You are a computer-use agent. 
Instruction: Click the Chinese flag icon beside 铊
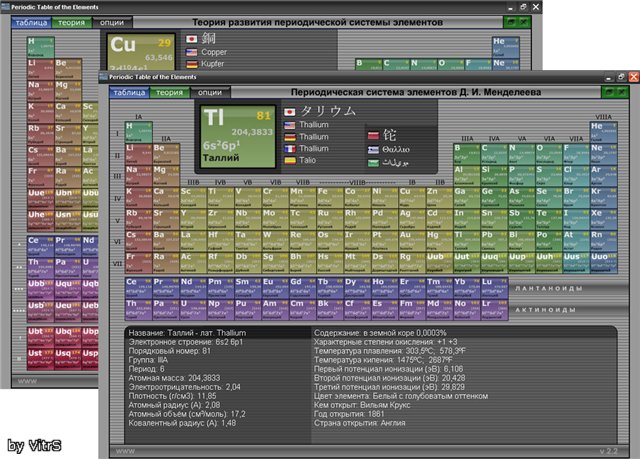[373, 135]
